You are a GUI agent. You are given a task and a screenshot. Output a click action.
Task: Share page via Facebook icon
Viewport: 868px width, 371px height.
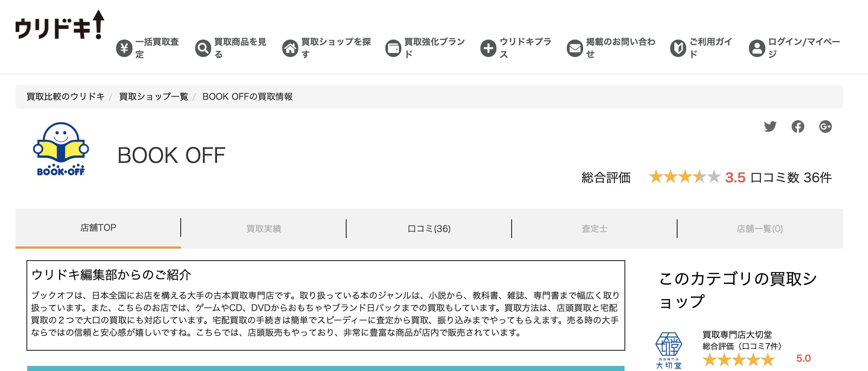click(798, 126)
